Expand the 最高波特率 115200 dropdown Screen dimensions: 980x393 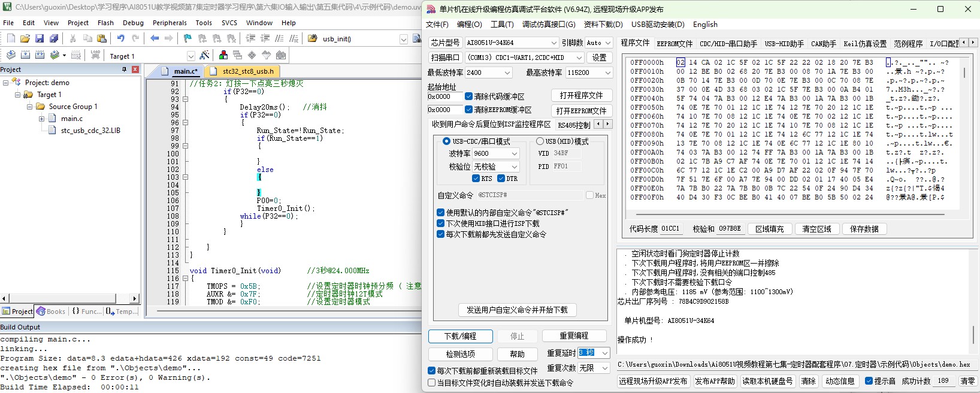(607, 73)
